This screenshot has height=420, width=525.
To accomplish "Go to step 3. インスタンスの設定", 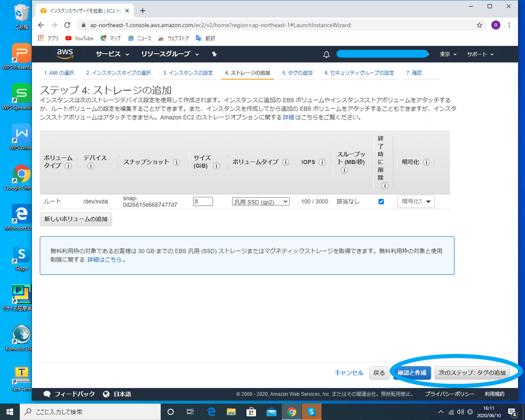I will tap(188, 73).
